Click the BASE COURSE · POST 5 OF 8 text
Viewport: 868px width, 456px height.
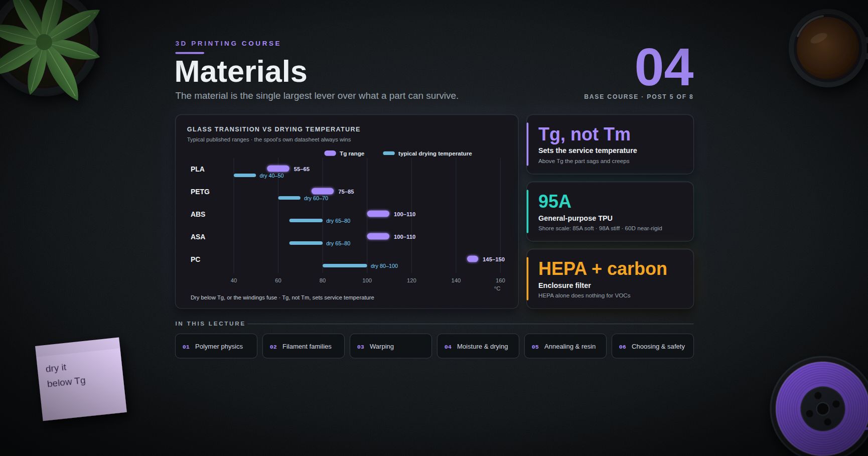pyautogui.click(x=639, y=97)
